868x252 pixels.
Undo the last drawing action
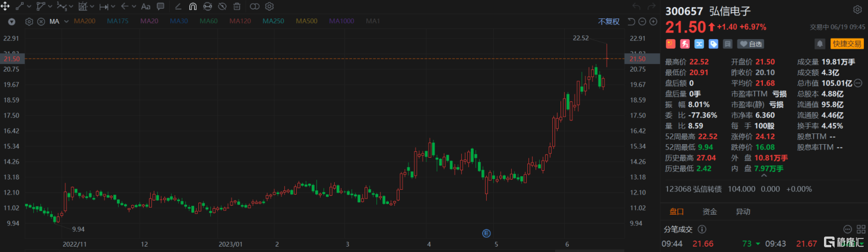(637, 7)
